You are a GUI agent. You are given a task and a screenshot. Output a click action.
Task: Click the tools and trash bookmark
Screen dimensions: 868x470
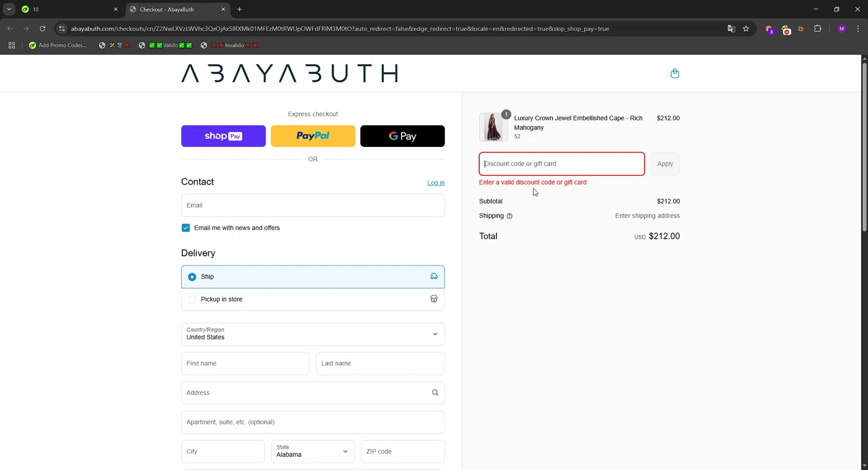pos(115,45)
